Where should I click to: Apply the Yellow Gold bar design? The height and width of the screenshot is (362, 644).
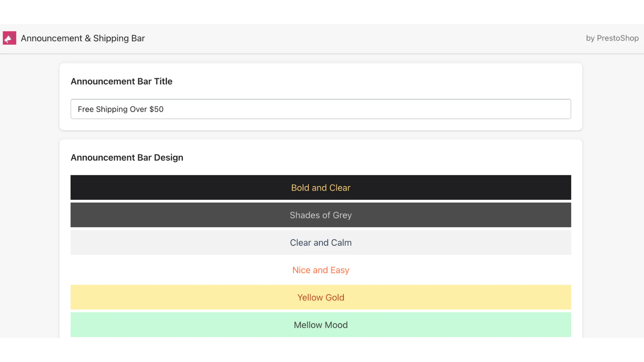click(x=321, y=298)
